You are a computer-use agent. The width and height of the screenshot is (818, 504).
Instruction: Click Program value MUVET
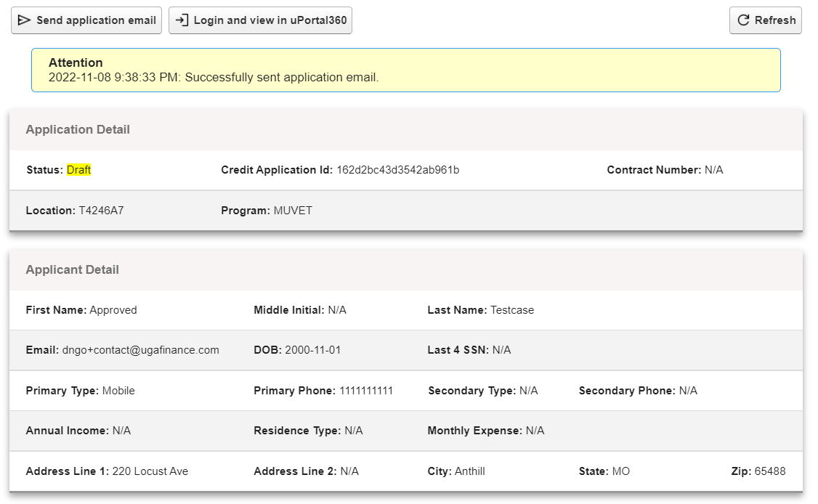293,211
